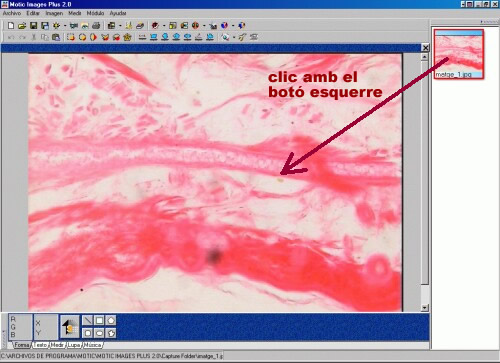Open the Archivo menu

coord(12,13)
